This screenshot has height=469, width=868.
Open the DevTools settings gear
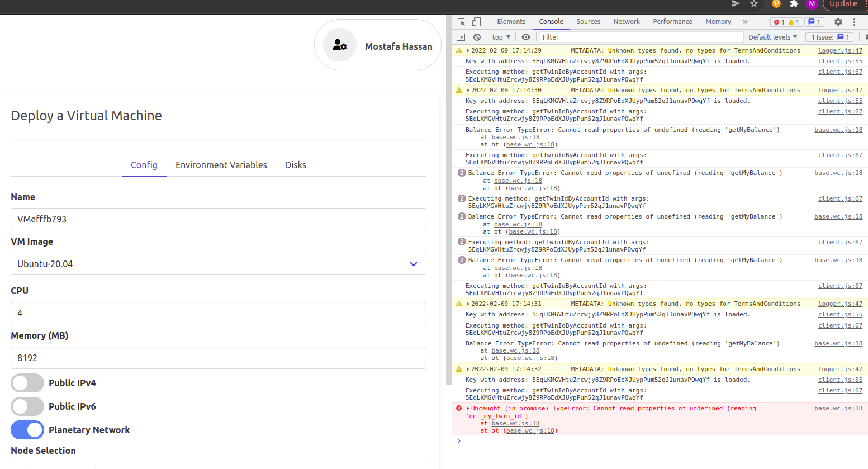838,22
